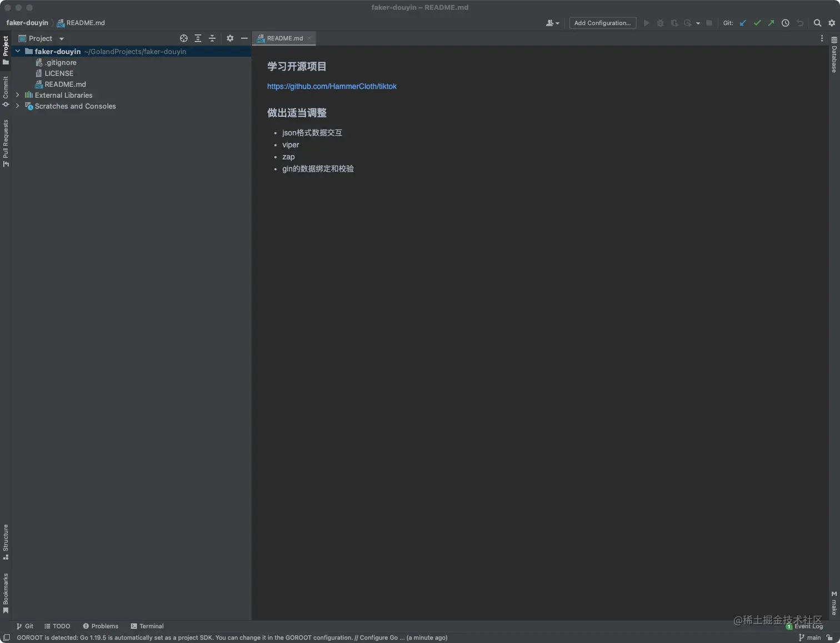Click the main Git branch widget
This screenshot has width=840, height=643.
pos(809,637)
